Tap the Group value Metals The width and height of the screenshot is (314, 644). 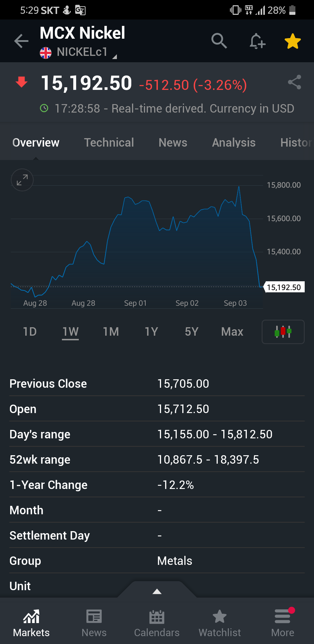pos(175,561)
